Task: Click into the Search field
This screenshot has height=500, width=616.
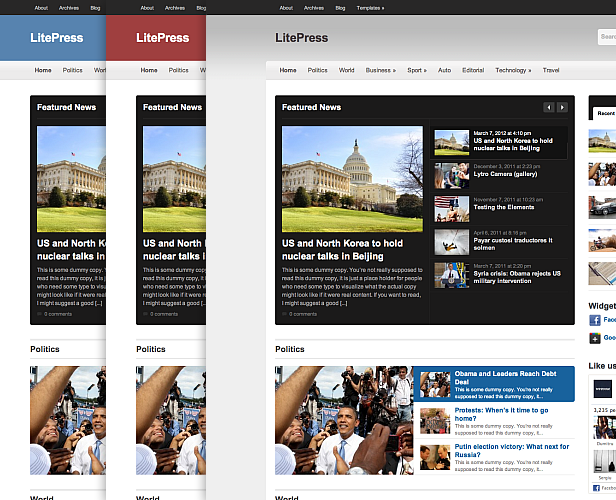Action: (607, 37)
